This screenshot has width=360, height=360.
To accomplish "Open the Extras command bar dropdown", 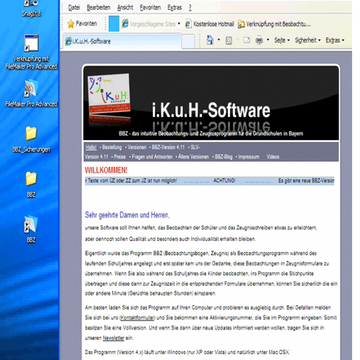I will tap(335, 40).
